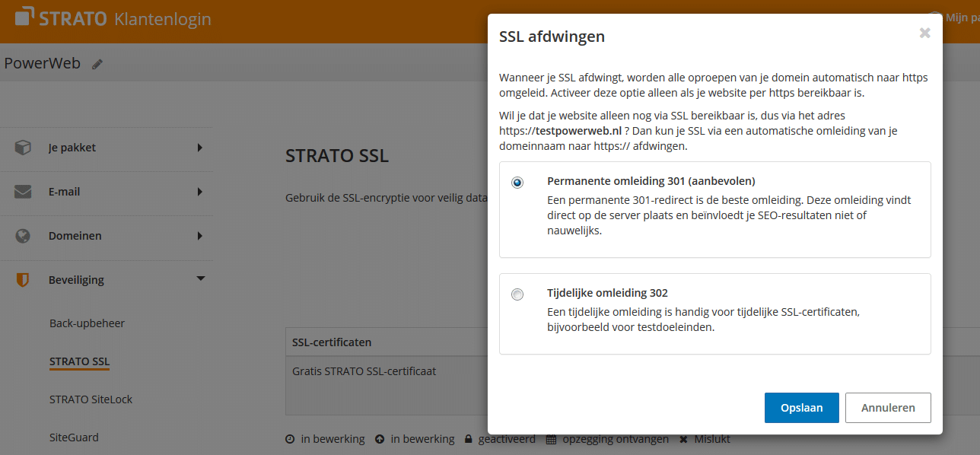The height and width of the screenshot is (455, 980).
Task: Go to SiteGuard submenu item
Action: click(74, 437)
